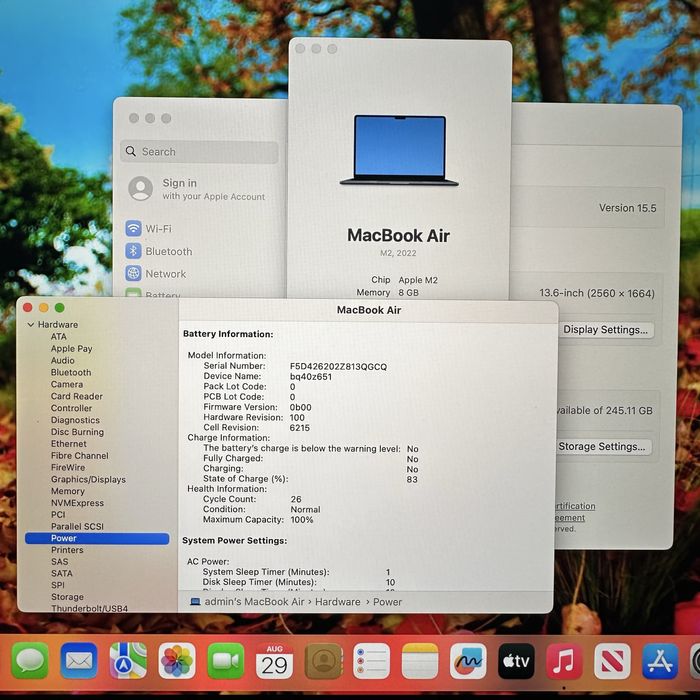Image resolution: width=700 pixels, height=700 pixels.
Task: Click serial number F5D426202Z813QGCQ
Action: tap(338, 367)
